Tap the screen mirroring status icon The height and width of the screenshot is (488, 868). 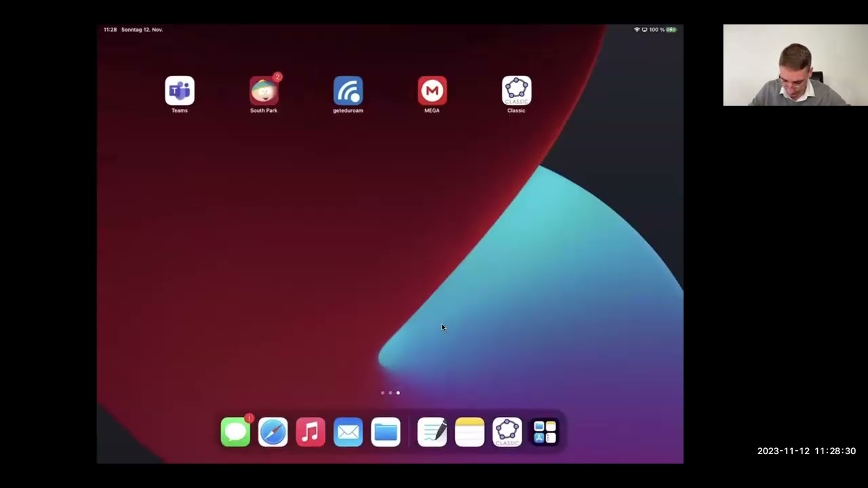tap(644, 30)
